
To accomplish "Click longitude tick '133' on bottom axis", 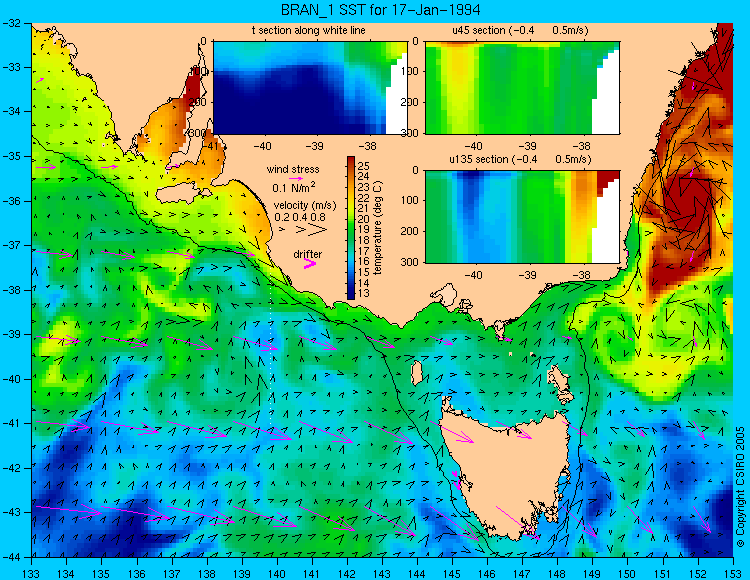I will [x=31, y=574].
